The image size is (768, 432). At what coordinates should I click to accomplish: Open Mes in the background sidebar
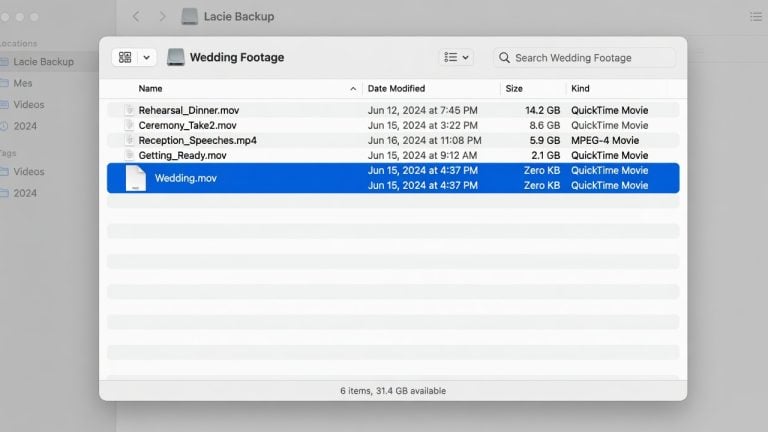[x=23, y=83]
